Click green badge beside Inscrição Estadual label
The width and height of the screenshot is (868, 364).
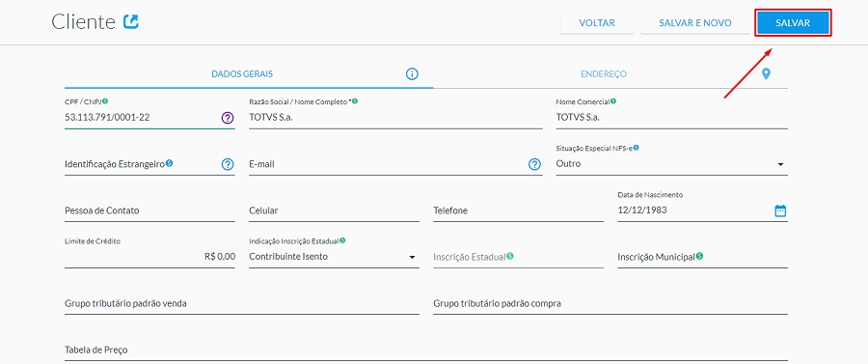(x=510, y=256)
